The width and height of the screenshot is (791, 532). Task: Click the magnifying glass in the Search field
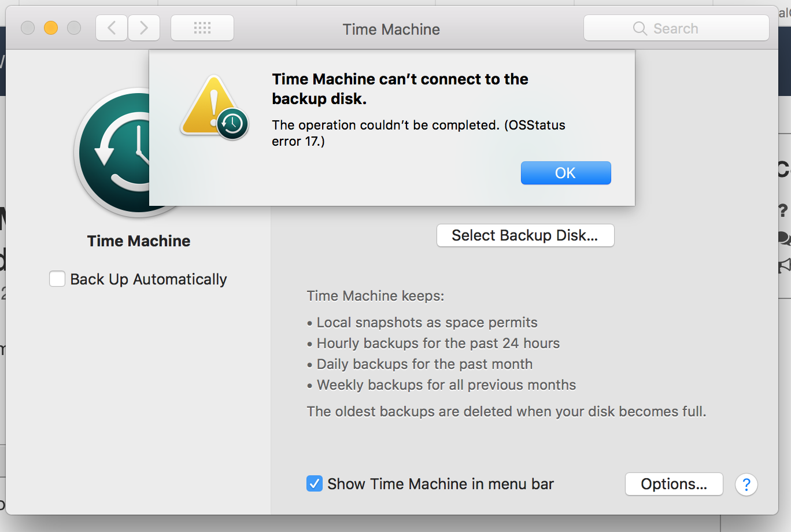[x=639, y=28]
